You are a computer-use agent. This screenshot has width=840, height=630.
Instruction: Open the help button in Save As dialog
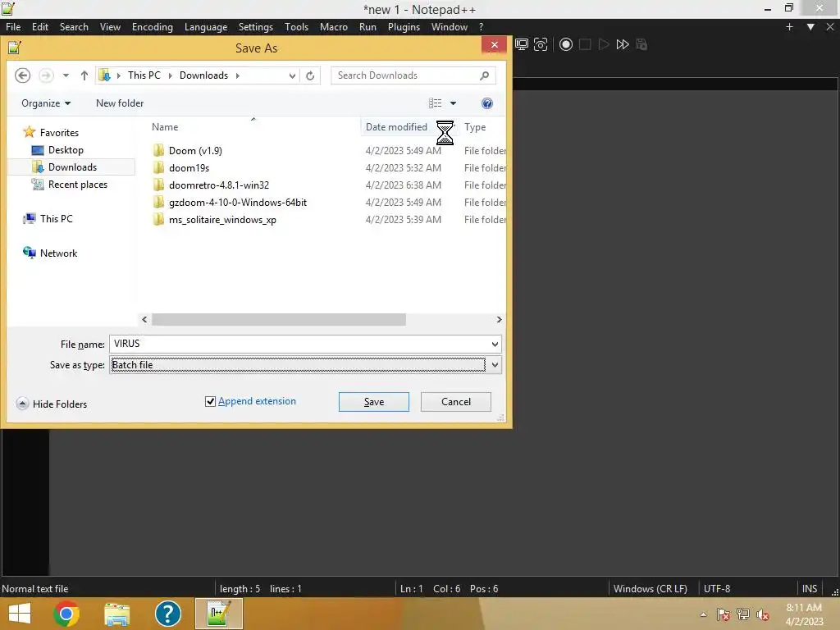[487, 103]
